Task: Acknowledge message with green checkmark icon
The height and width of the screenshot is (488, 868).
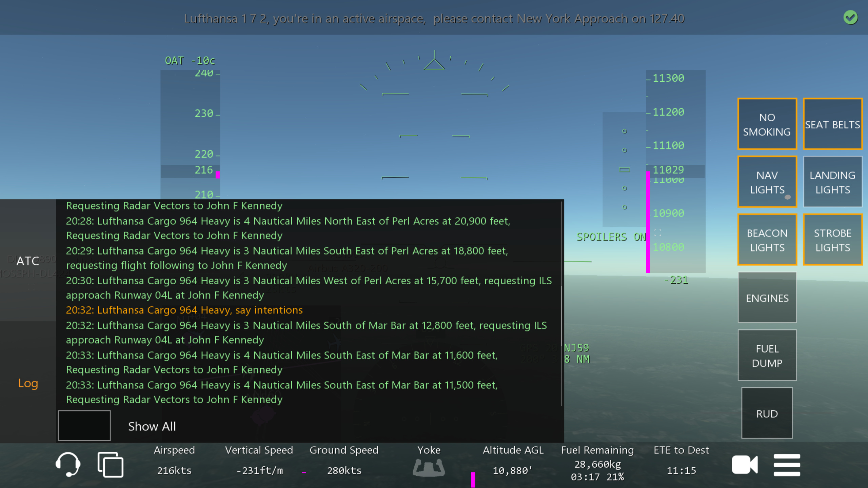Action: (x=850, y=18)
